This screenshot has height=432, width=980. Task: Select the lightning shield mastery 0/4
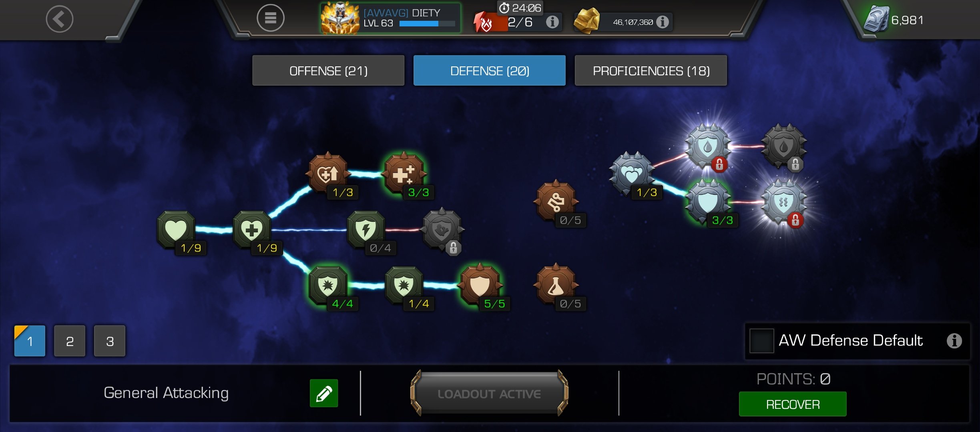[x=365, y=230]
